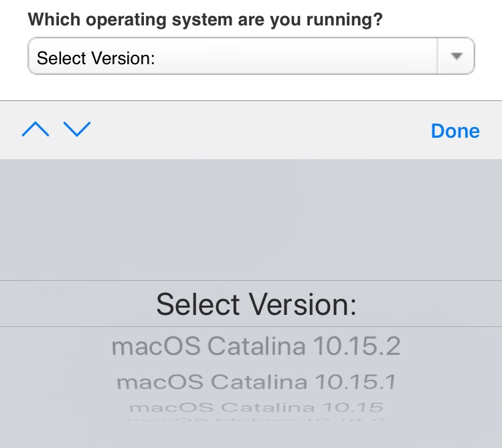Tap the version number "10.15.2" in the list
The image size is (502, 448).
click(357, 346)
